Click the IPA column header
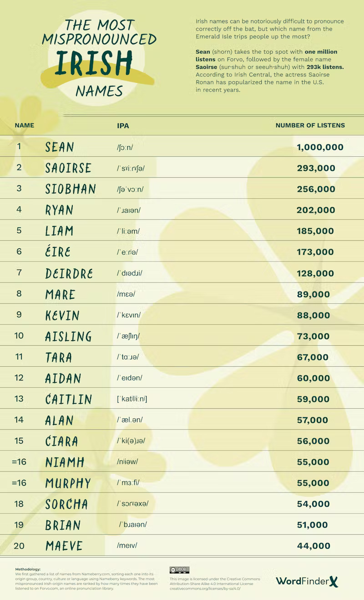 click(x=123, y=126)
